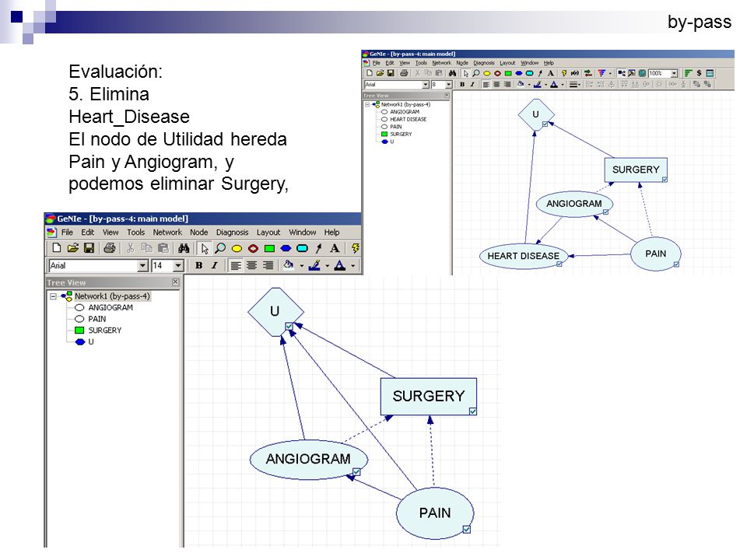Viewport: 747px width, 560px height.
Task: Select arc drawing tool in large GeNIe window
Action: point(319,248)
